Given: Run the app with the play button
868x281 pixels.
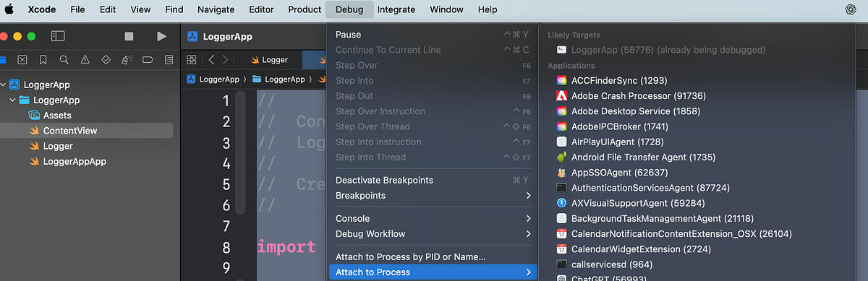Looking at the screenshot, I should point(161,36).
